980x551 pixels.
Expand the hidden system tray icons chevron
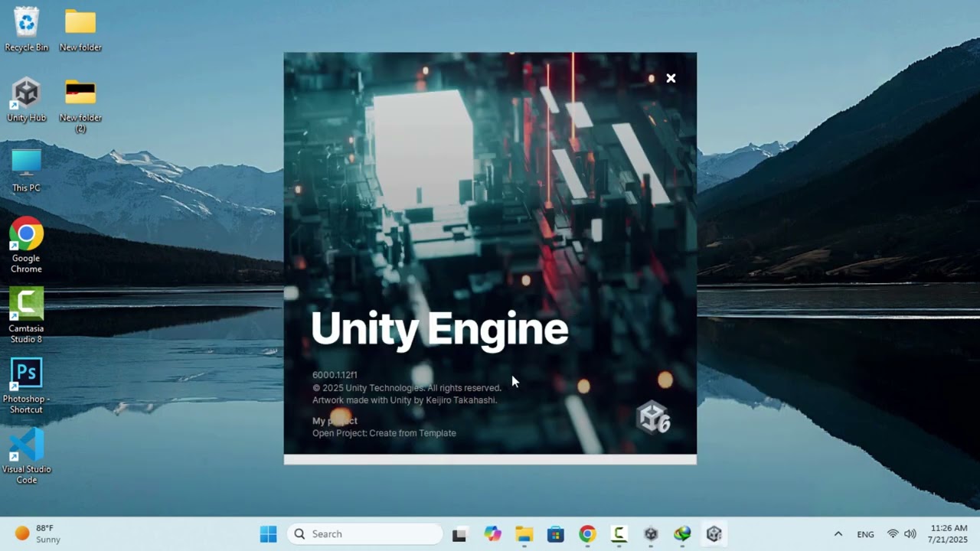point(838,534)
